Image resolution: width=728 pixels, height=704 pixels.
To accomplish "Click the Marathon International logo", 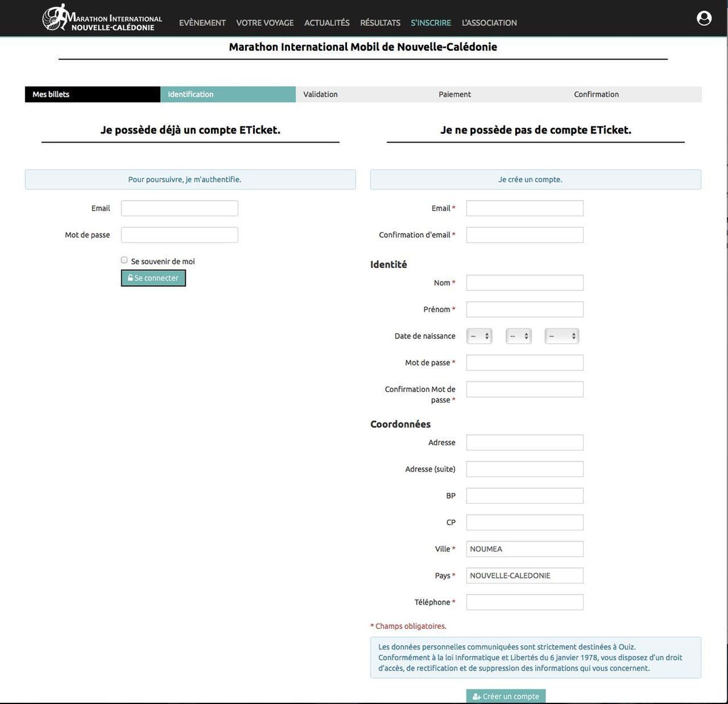I will tap(102, 18).
